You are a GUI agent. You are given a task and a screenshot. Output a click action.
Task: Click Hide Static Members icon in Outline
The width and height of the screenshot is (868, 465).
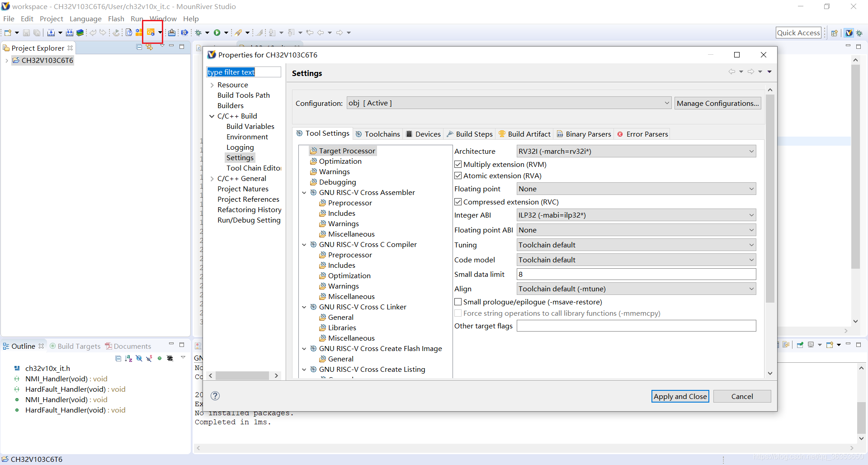[149, 358]
